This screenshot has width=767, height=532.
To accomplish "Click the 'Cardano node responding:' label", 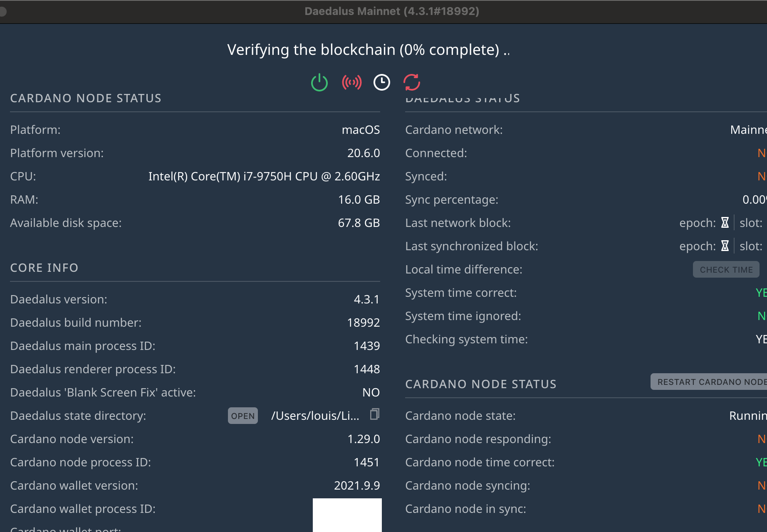I will click(x=478, y=439).
